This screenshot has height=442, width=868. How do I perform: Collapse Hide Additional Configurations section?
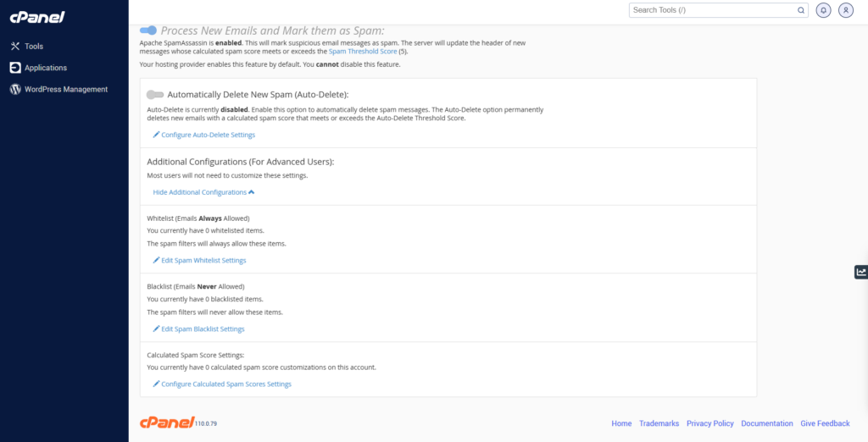point(203,192)
